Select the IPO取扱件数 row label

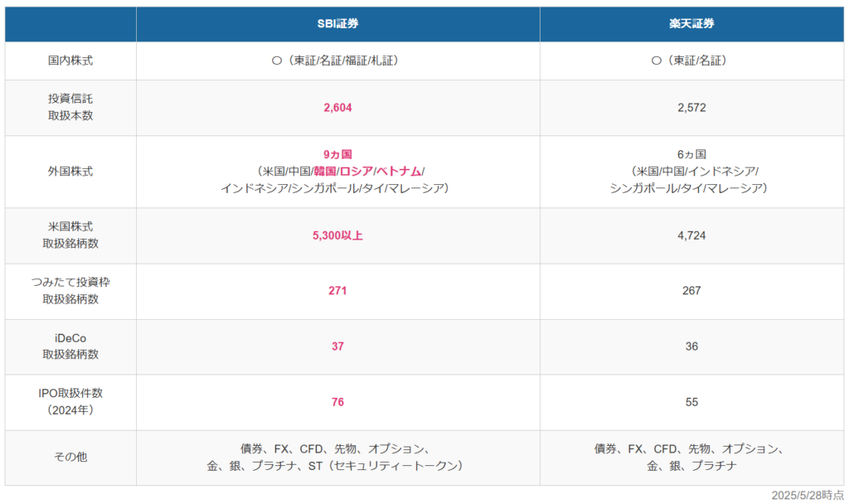coord(70,402)
